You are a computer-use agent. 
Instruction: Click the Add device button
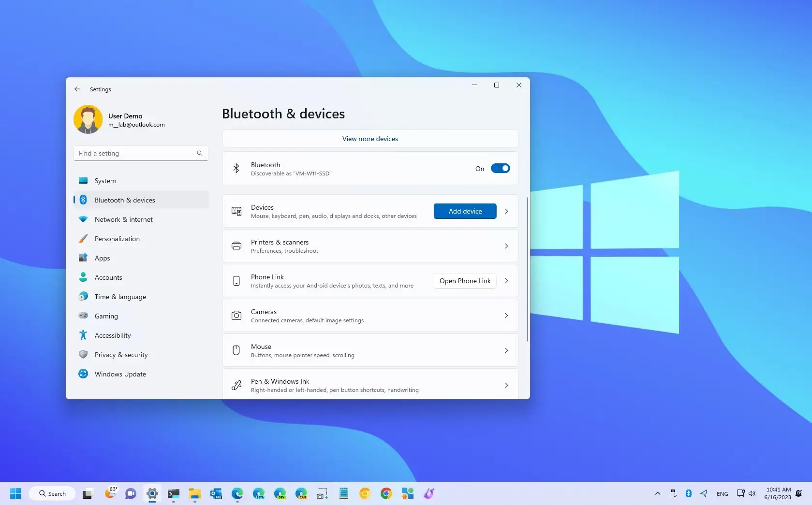[464, 211]
